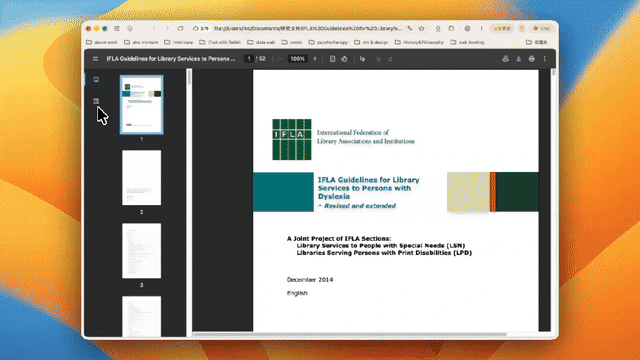
Task: Toggle the PDF sidebar menu icon
Action: click(95, 59)
